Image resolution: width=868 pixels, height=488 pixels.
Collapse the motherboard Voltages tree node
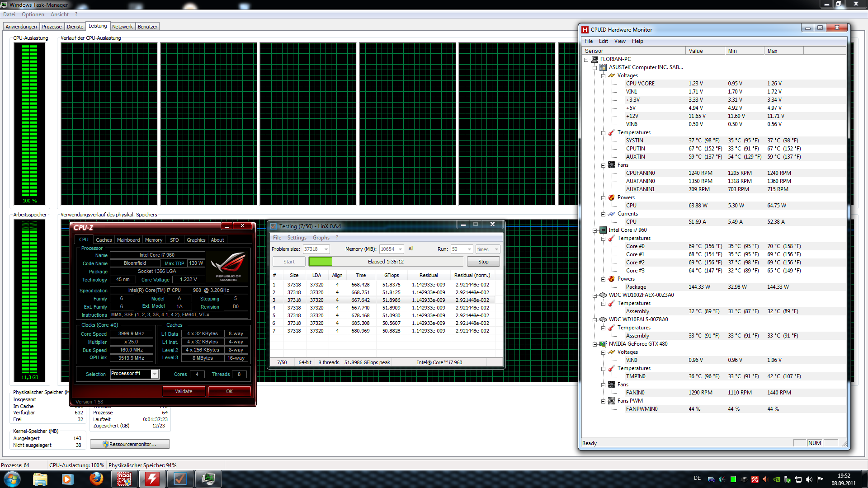(603, 76)
